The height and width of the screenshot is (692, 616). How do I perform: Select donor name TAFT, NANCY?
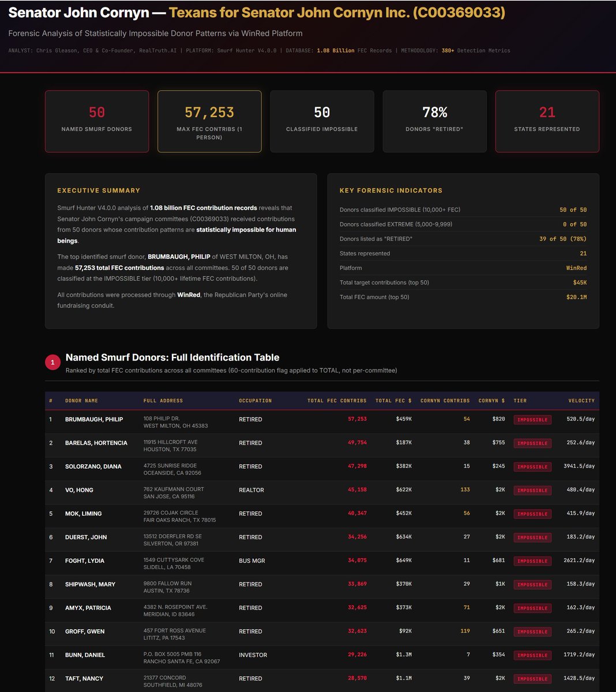84,679
